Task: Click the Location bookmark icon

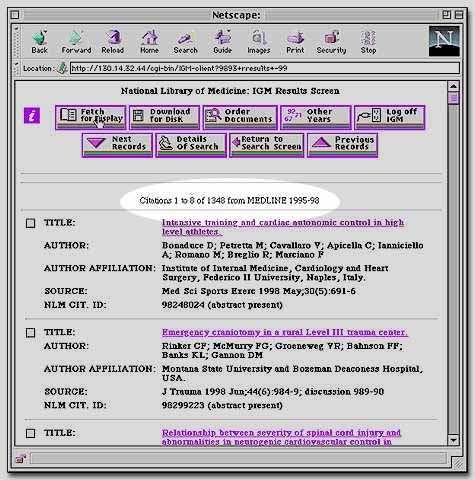Action: (x=62, y=68)
